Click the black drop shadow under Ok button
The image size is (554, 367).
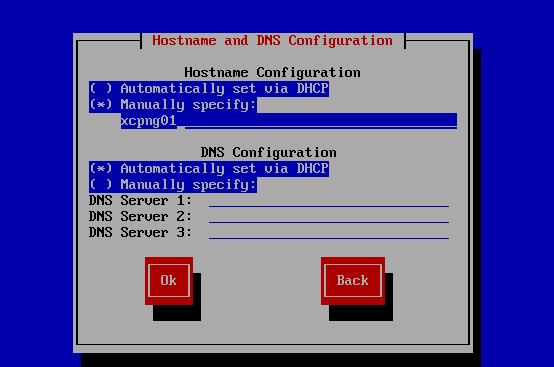coord(177,313)
